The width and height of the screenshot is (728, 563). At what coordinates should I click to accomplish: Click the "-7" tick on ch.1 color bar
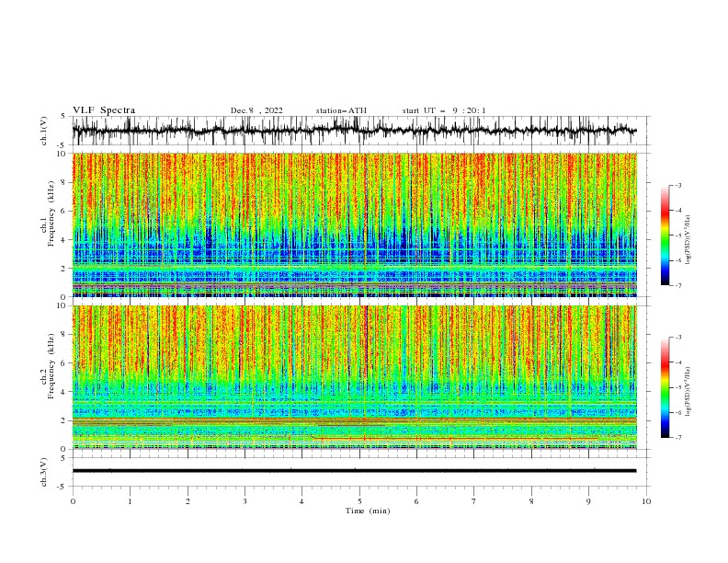click(x=678, y=286)
